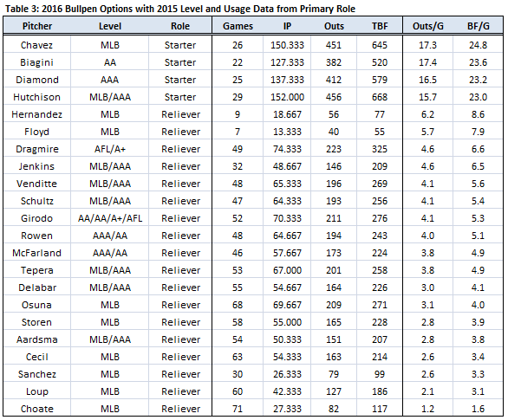The width and height of the screenshot is (508, 420).
Task: Select the Pitcher column header
Action: pyautogui.click(x=37, y=26)
